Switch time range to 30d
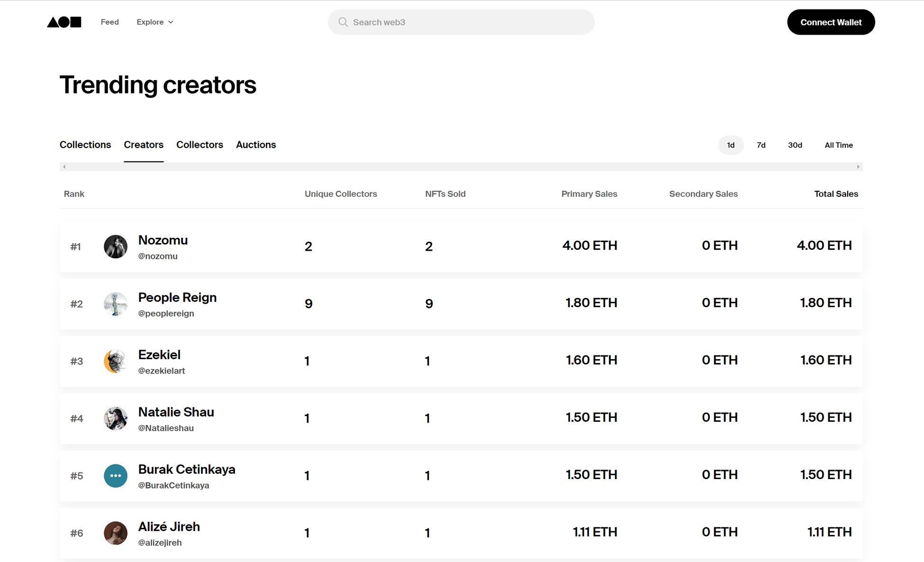Image resolution: width=924 pixels, height=562 pixels. 795,145
